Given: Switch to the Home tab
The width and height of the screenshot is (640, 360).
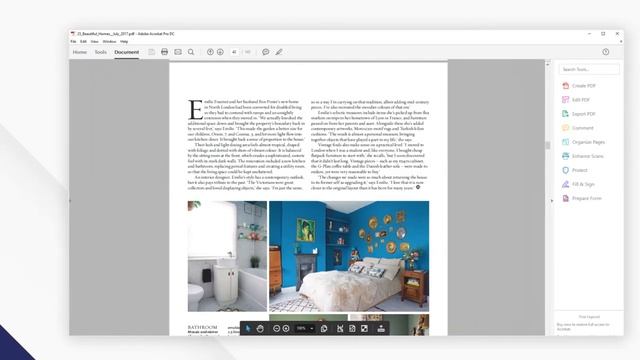Looking at the screenshot, I should pyautogui.click(x=80, y=52).
